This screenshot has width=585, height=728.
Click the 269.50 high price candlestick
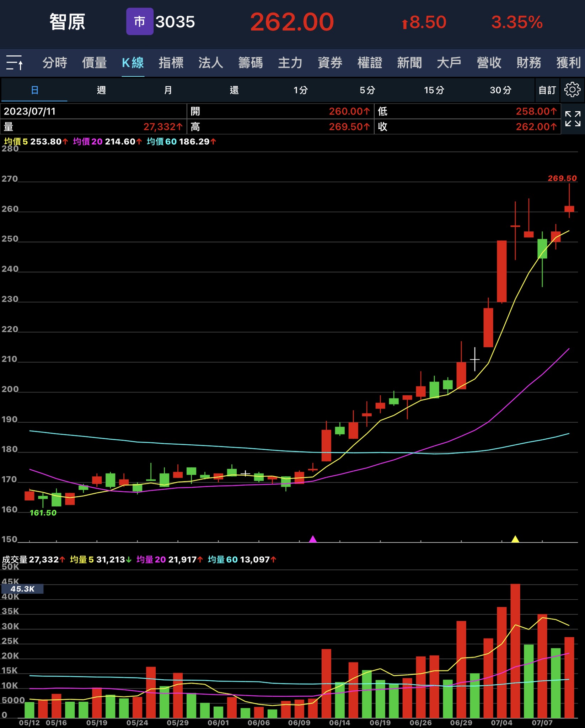(569, 208)
